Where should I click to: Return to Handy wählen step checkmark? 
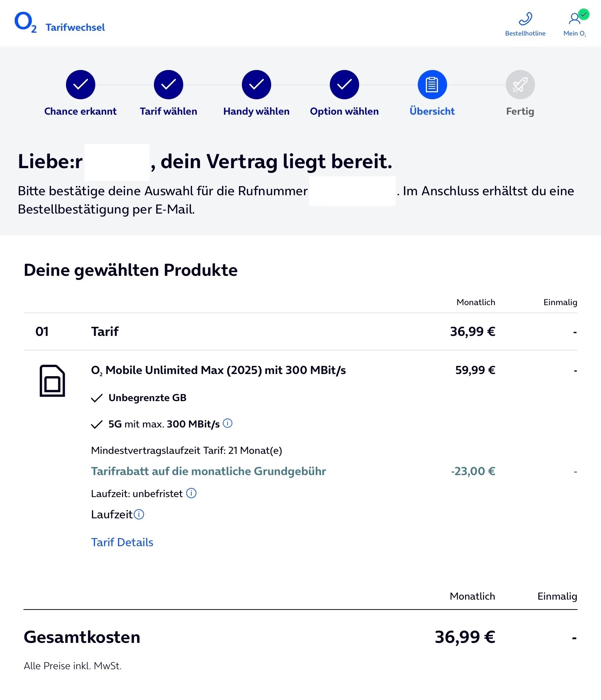(257, 85)
